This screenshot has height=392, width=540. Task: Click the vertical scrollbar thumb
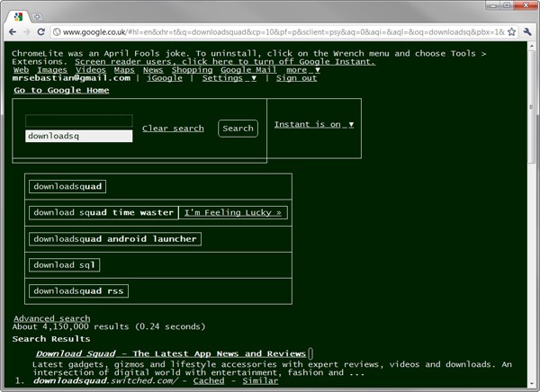(531, 105)
